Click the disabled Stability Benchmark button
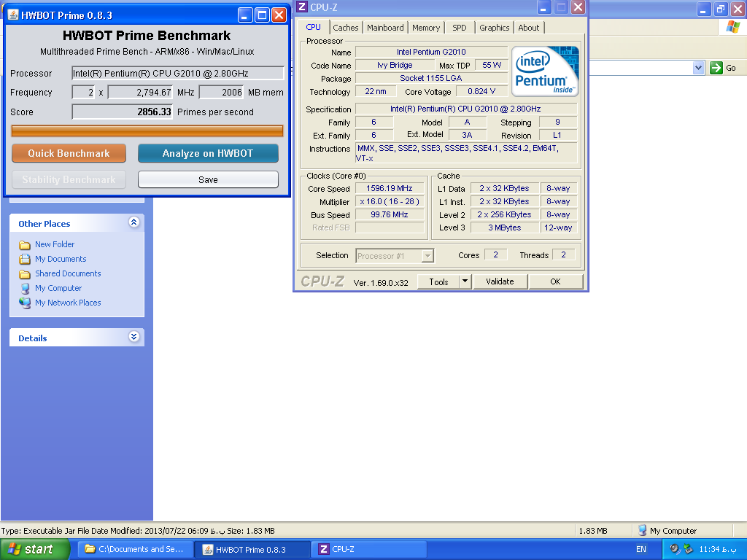 (69, 179)
